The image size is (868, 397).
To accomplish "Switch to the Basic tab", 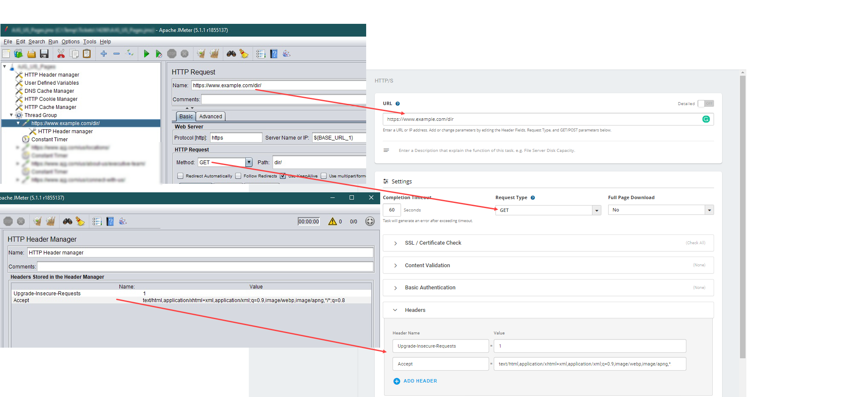I will pos(186,117).
